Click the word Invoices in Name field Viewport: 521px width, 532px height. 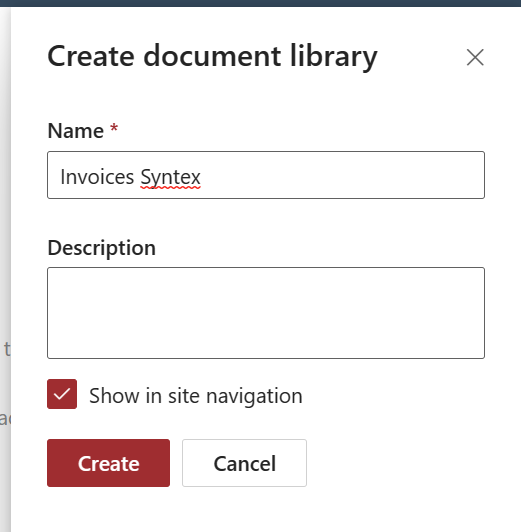(x=97, y=177)
